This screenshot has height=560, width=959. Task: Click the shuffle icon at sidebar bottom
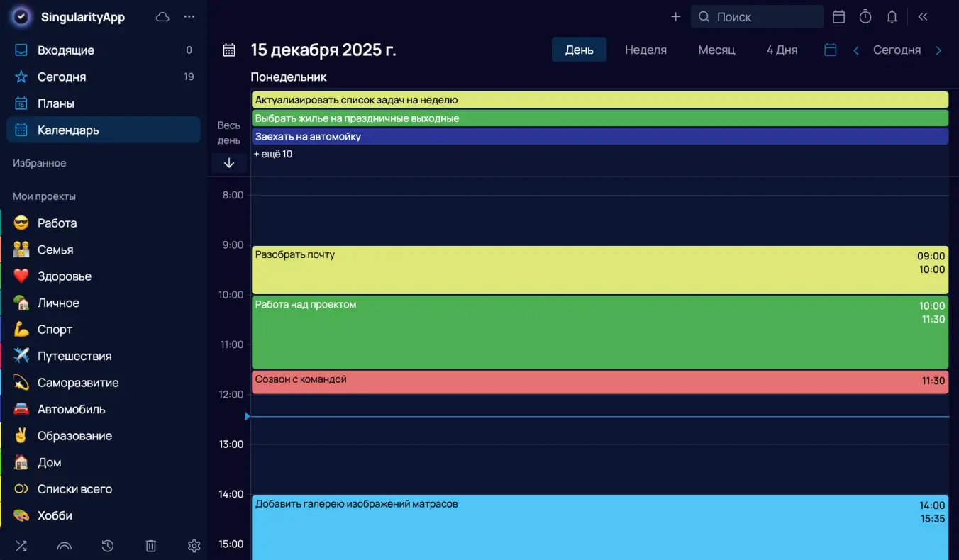pyautogui.click(x=21, y=545)
